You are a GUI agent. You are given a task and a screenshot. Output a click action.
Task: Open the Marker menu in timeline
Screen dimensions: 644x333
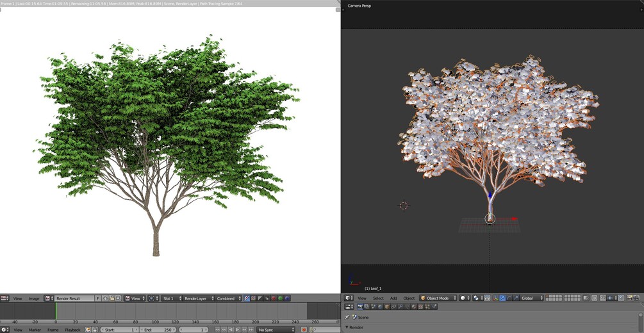pos(35,330)
